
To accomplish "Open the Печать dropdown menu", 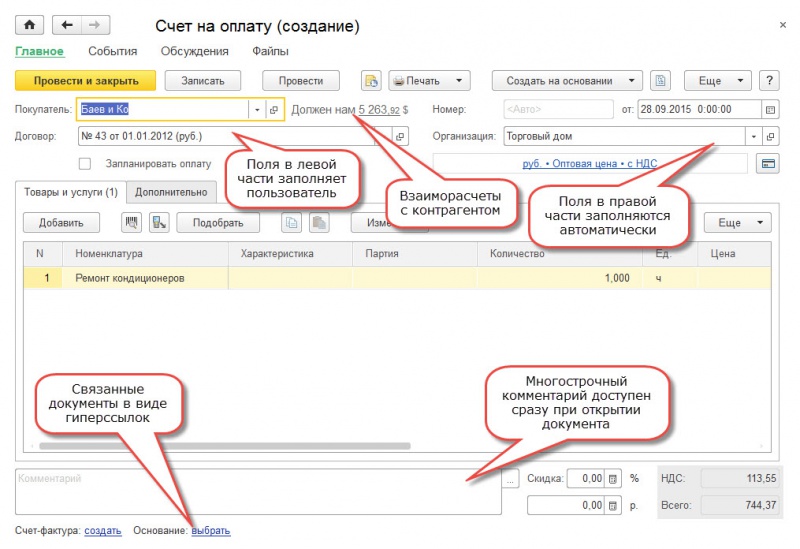I will pyautogui.click(x=459, y=81).
